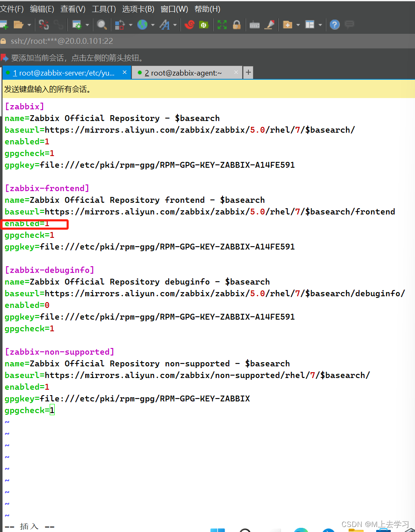
Task: Launch Xftp with red swirl icon
Action: [x=190, y=25]
